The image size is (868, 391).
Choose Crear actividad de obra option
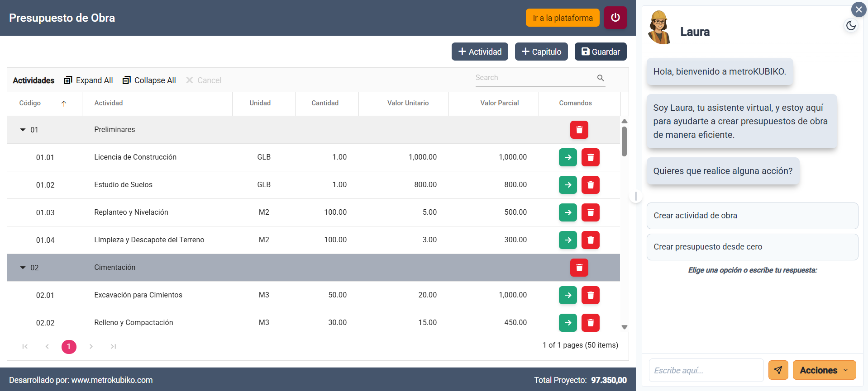[752, 216]
